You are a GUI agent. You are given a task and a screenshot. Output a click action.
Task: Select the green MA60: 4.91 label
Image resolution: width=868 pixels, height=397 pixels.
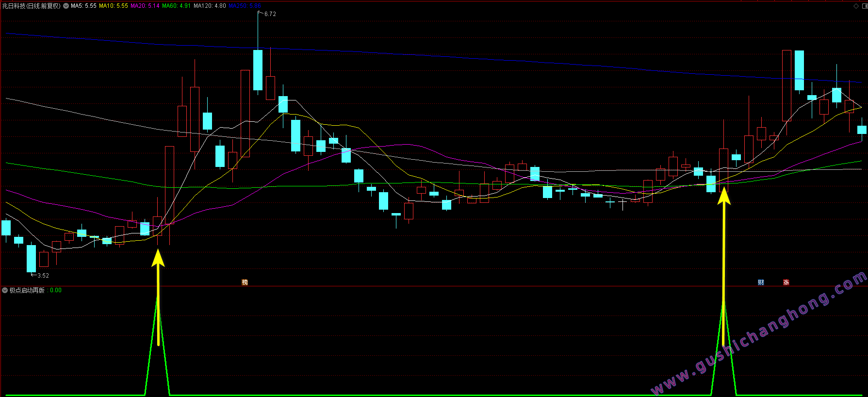coord(177,6)
